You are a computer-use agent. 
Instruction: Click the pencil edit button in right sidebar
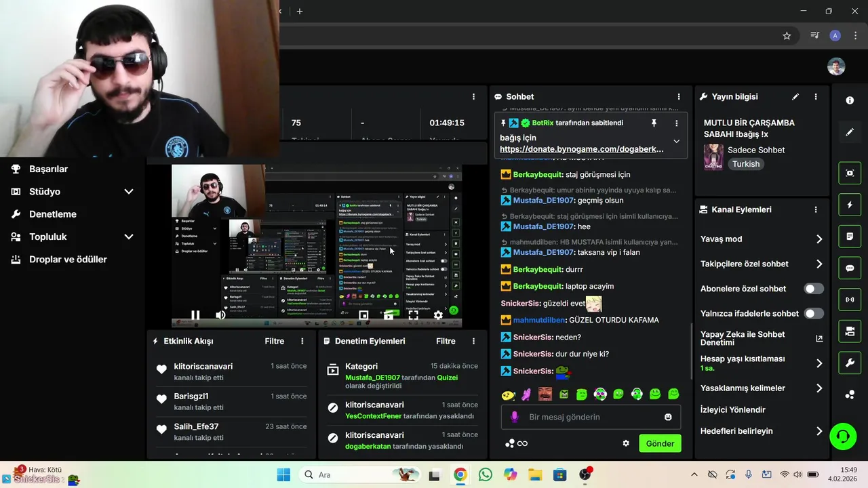[850, 132]
